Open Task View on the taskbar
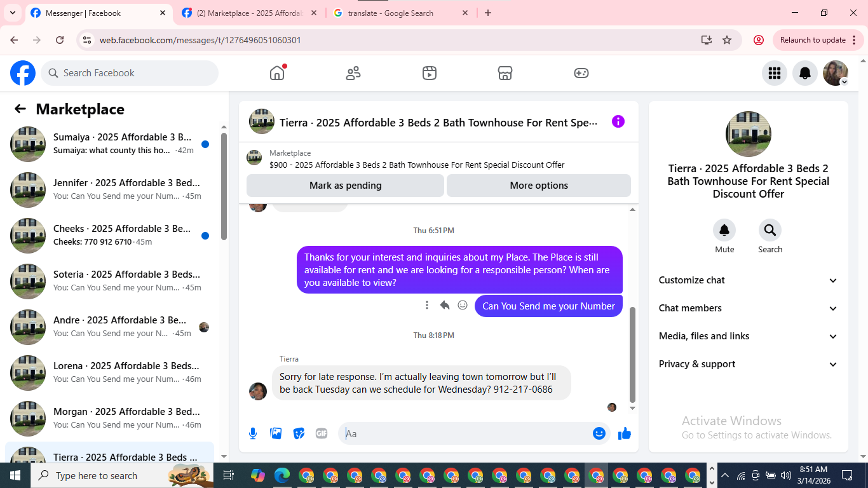Viewport: 868px width, 488px height. 229,475
